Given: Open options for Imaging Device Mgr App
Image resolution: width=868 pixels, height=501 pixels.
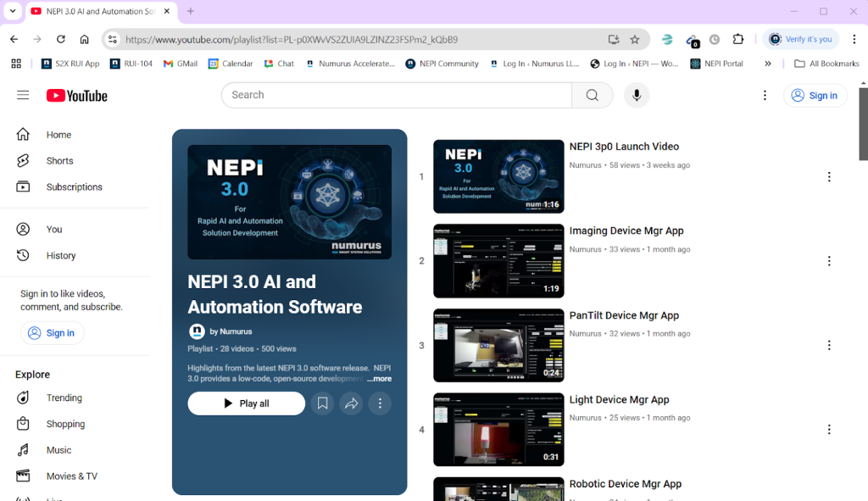Looking at the screenshot, I should [x=829, y=261].
